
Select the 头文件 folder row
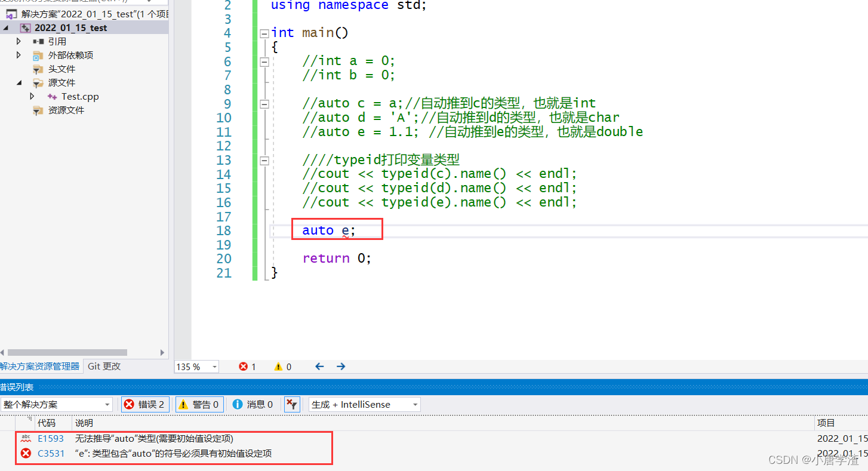pos(61,69)
